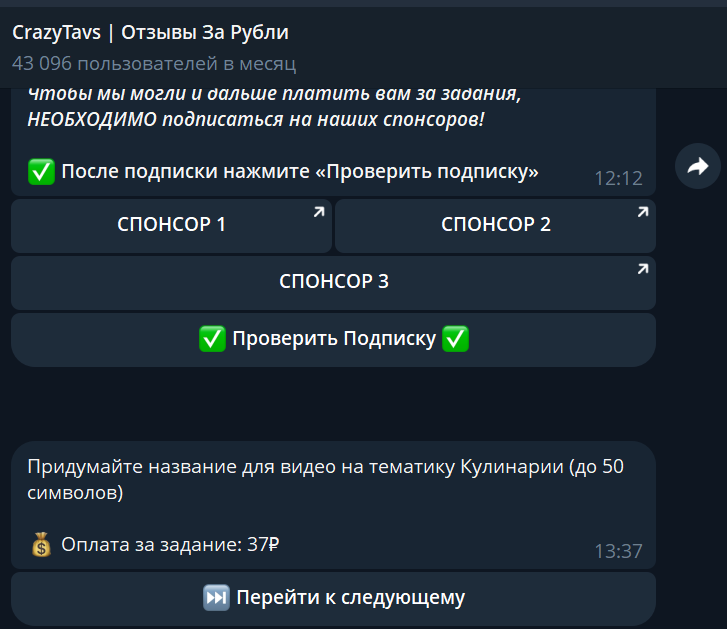Screen dimensions: 727x629
Task: Click the 12:12 message timestamp
Action: pos(618,179)
